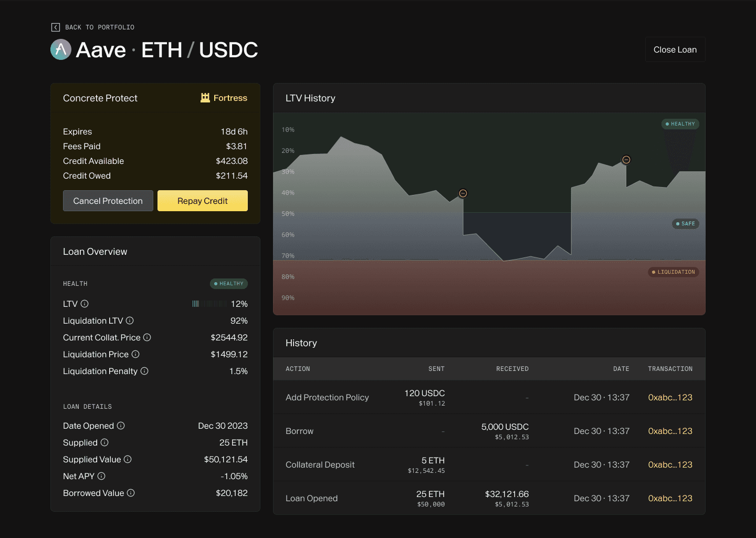This screenshot has width=756, height=538.
Task: Click chart event marker near 25% LTV
Action: click(626, 160)
